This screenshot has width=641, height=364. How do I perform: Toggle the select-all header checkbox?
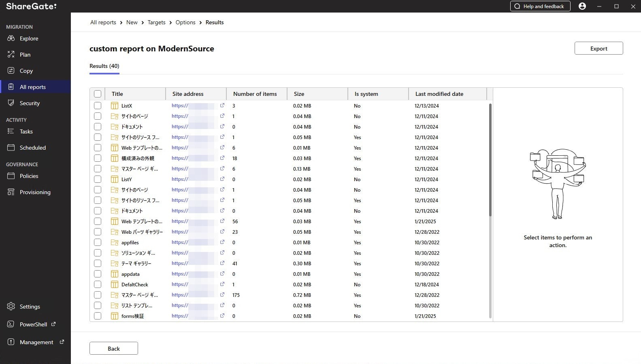(98, 94)
